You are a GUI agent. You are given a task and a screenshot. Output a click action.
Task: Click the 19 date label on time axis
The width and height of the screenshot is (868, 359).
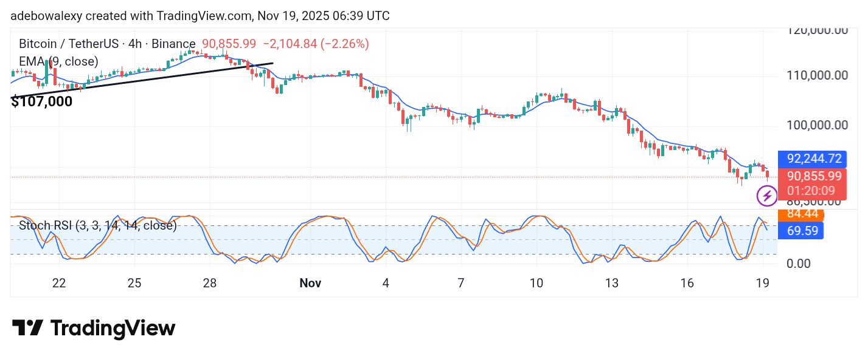pos(763,283)
